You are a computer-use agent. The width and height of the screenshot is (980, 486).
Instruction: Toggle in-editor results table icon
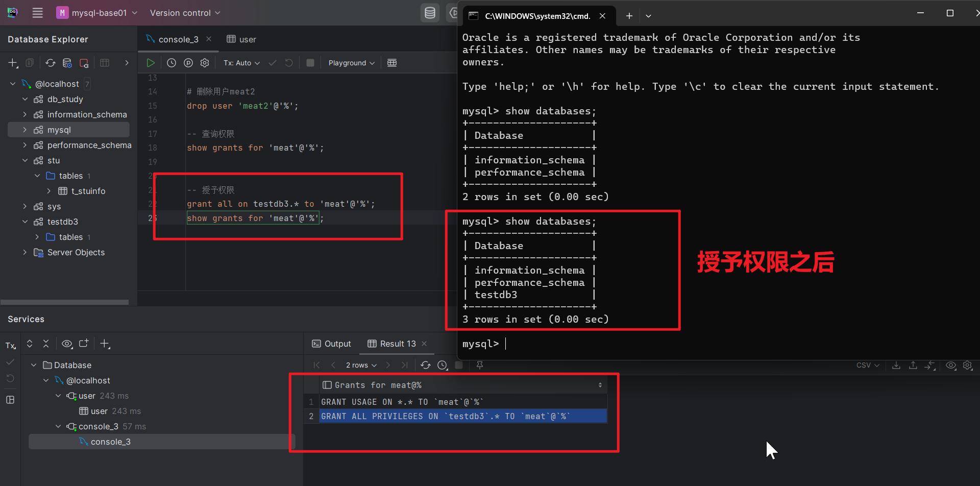(x=392, y=63)
